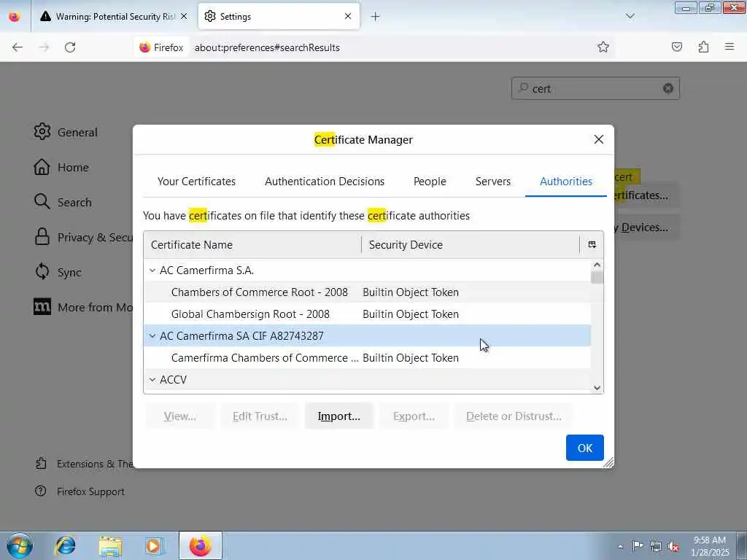Viewport: 747px width, 560px height.
Task: Launch Internet Explorer from the taskbar
Action: tap(65, 545)
